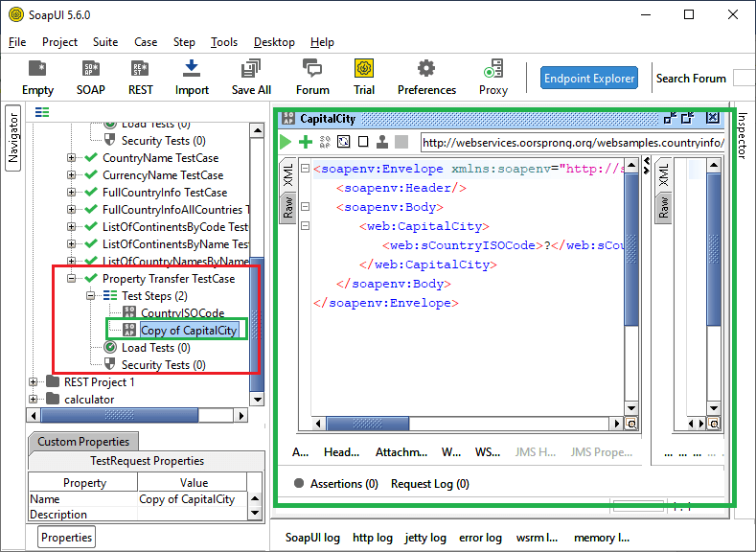The image size is (756, 552).
Task: Click the response editor magnifier icon
Action: coord(714,424)
